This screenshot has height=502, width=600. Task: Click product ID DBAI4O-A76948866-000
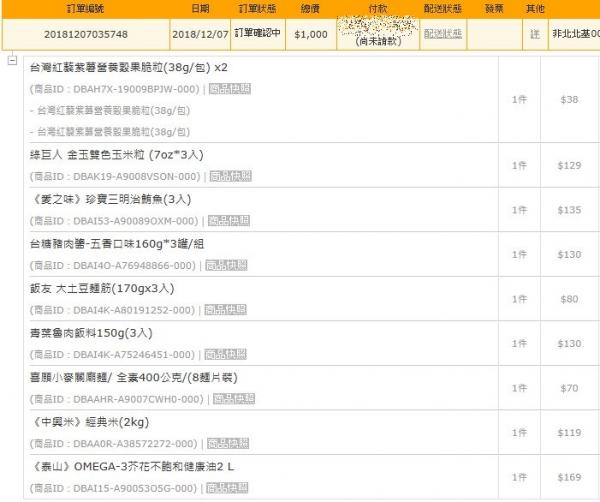pyautogui.click(x=134, y=266)
